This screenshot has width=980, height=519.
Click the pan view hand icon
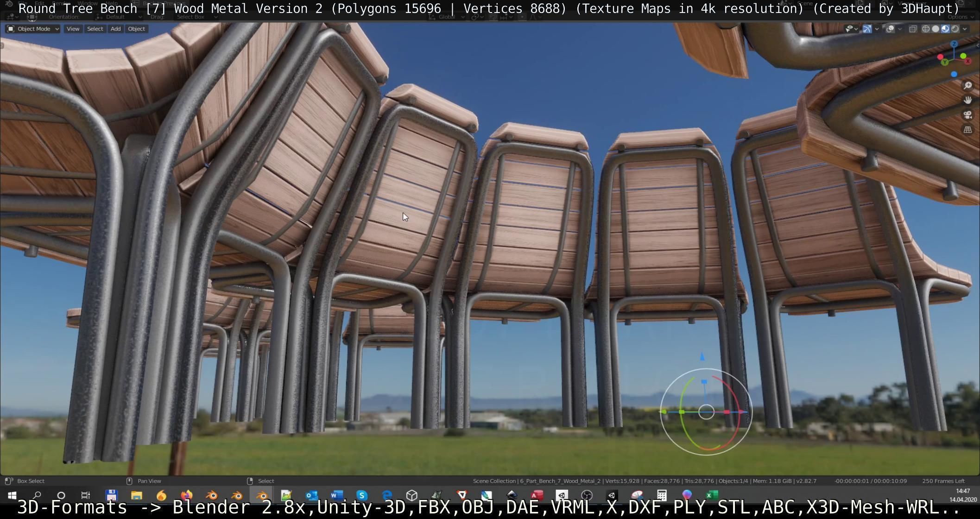(x=967, y=100)
